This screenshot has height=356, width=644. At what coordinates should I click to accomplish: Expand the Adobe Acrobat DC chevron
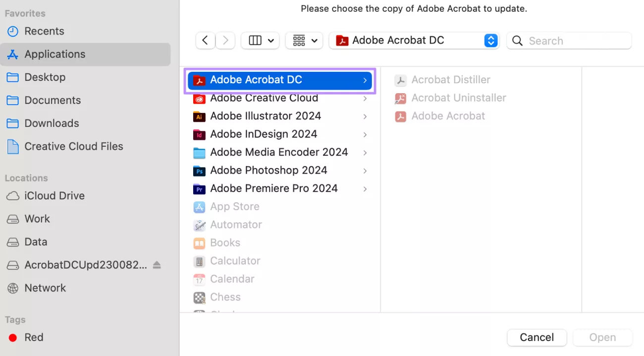click(x=365, y=80)
